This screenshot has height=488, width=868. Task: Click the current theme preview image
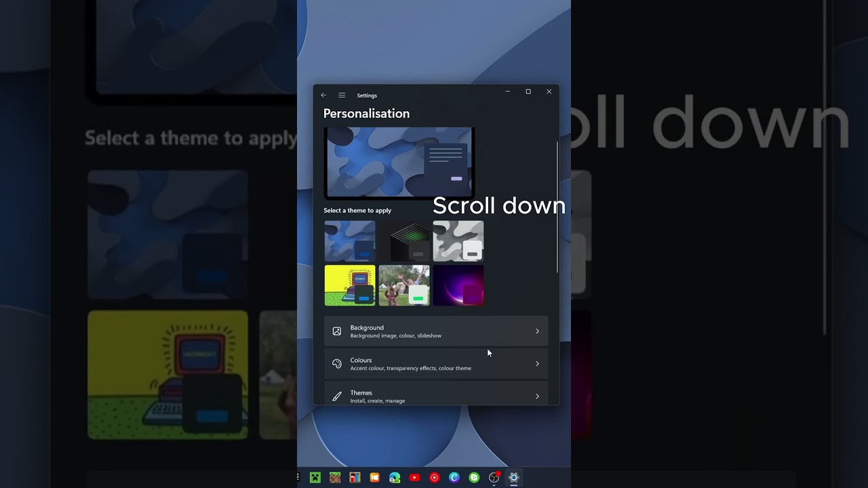(x=399, y=162)
